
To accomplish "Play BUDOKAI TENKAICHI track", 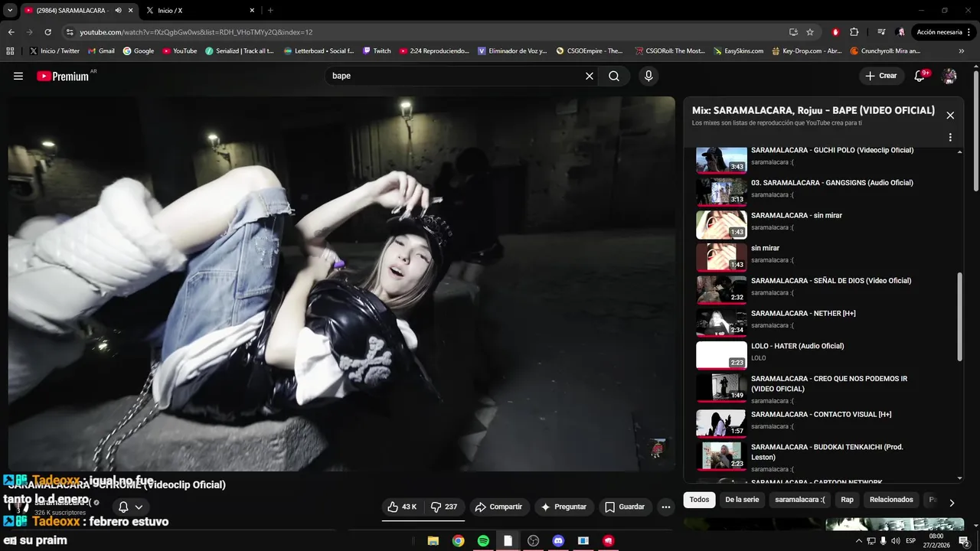I will click(x=825, y=457).
